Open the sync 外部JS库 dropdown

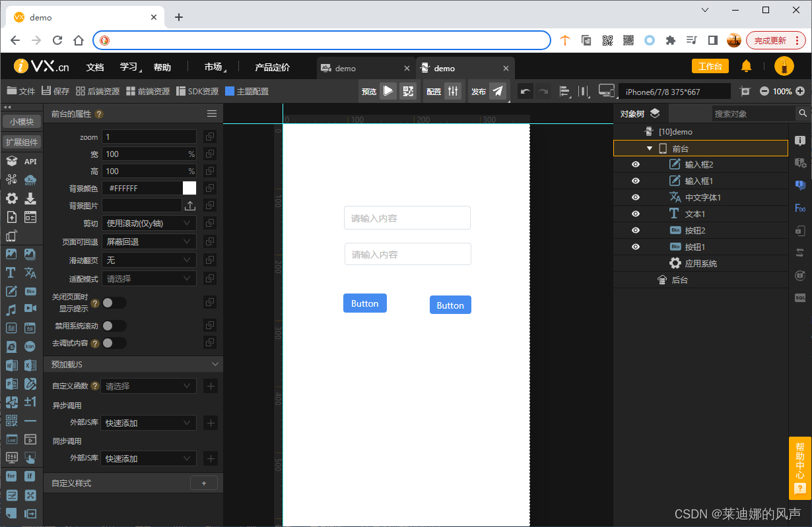tap(149, 458)
